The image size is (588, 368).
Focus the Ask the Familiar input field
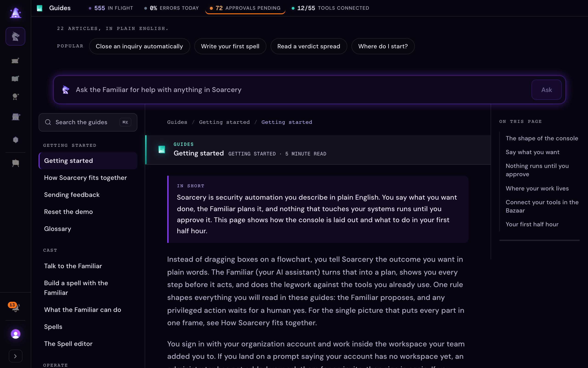pyautogui.click(x=301, y=90)
